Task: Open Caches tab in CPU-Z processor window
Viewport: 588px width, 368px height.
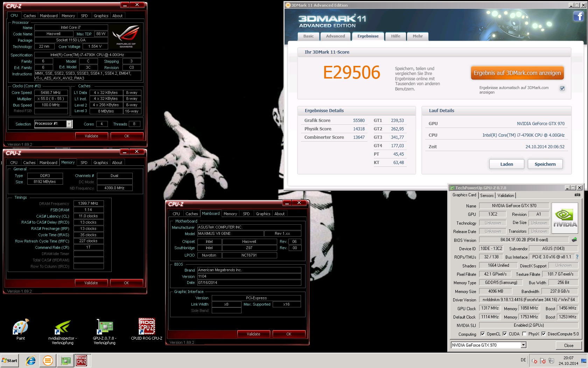Action: pyautogui.click(x=29, y=16)
